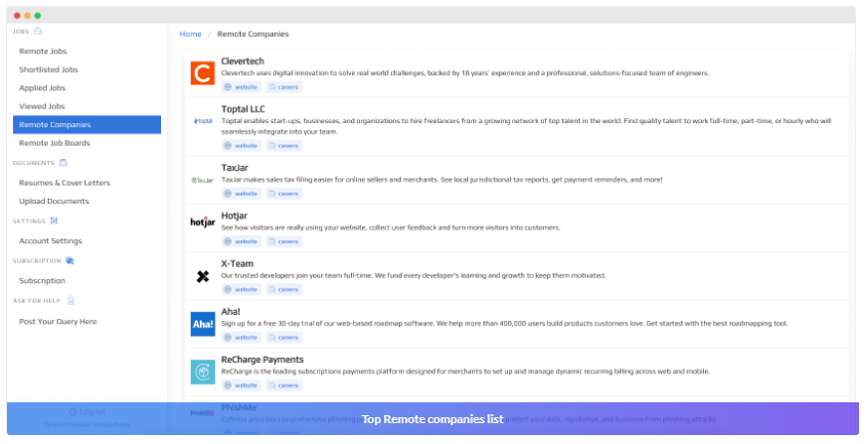Open Hotjar careers link
The height and width of the screenshot is (444, 868).
(284, 241)
